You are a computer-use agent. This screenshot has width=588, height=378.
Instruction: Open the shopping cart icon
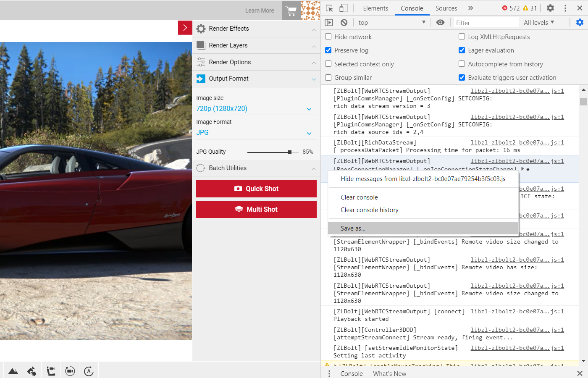[x=291, y=10]
